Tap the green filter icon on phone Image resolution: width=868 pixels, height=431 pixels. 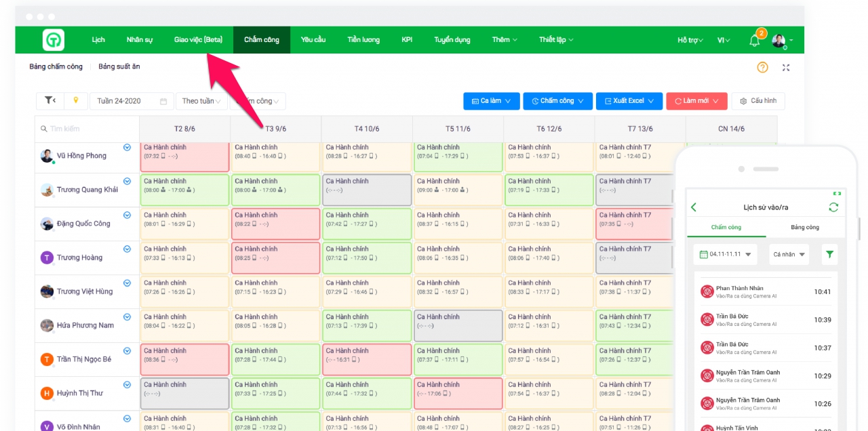tap(829, 255)
